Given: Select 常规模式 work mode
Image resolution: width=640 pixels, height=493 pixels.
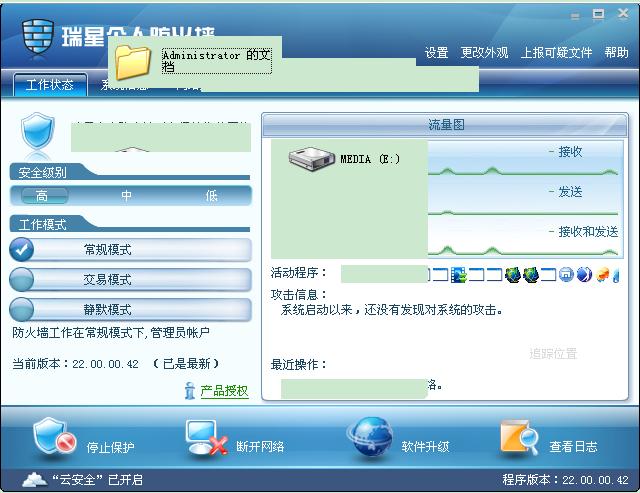Looking at the screenshot, I should (x=130, y=250).
